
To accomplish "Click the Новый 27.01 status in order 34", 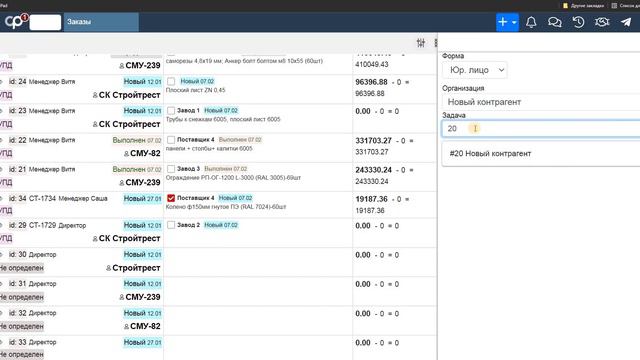I will [142, 198].
